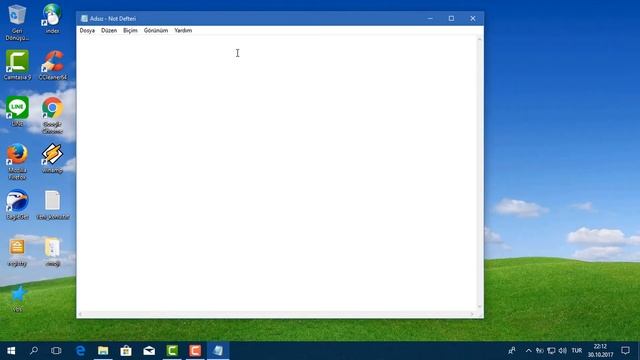The height and width of the screenshot is (360, 640).
Task: Select the registry desktop icon
Action: (17, 252)
